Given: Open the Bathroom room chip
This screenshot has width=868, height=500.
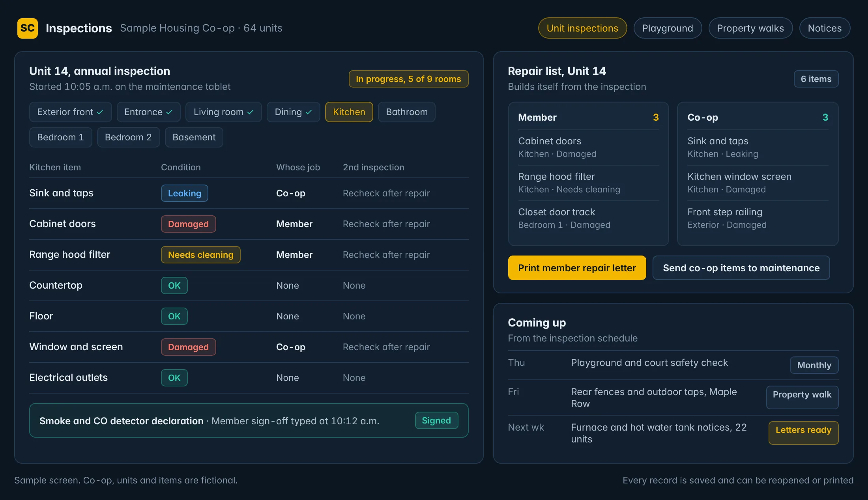Looking at the screenshot, I should 406,112.
